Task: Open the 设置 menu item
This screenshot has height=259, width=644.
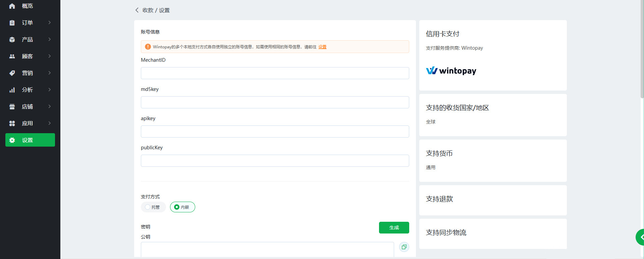Action: coord(30,140)
